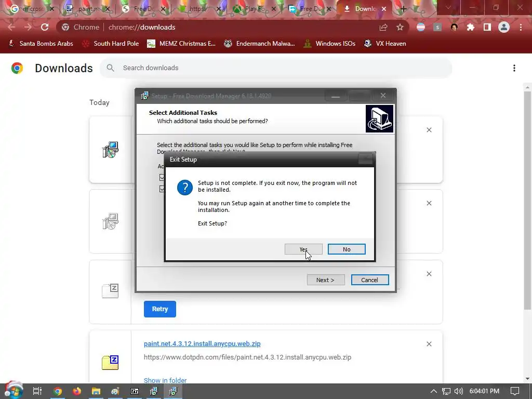The width and height of the screenshot is (532, 399).
Task: Choose No in Exit Setup dialog
Action: tap(347, 249)
